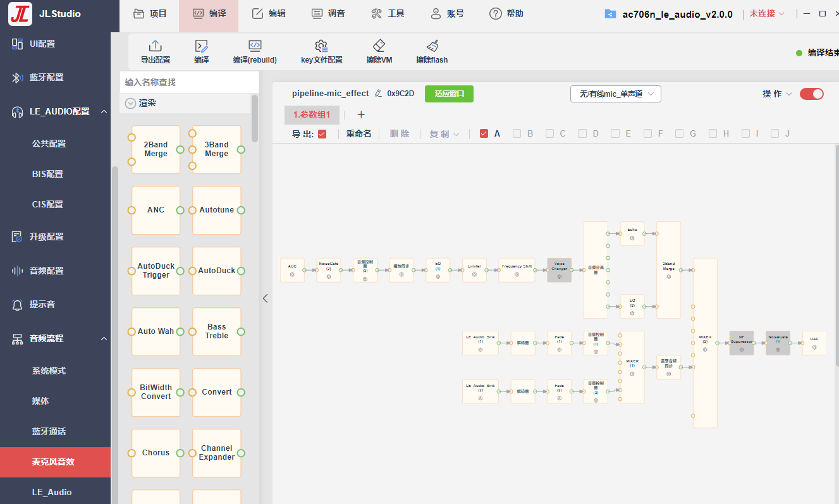This screenshot has height=504, width=839.
Task: Open the 操作 dropdown
Action: 777,94
